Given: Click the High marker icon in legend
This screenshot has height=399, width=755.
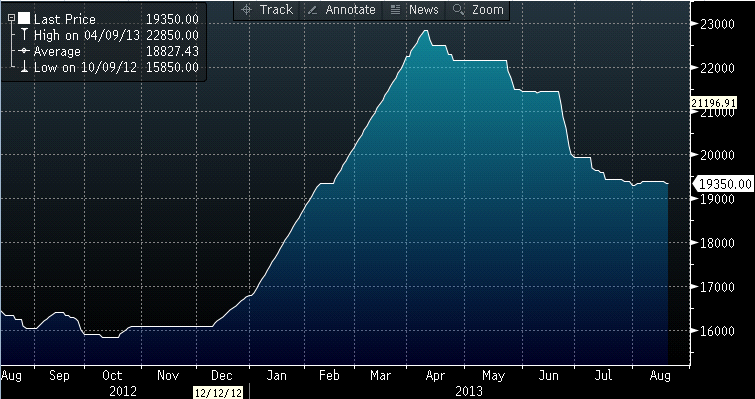Looking at the screenshot, I should (x=24, y=35).
